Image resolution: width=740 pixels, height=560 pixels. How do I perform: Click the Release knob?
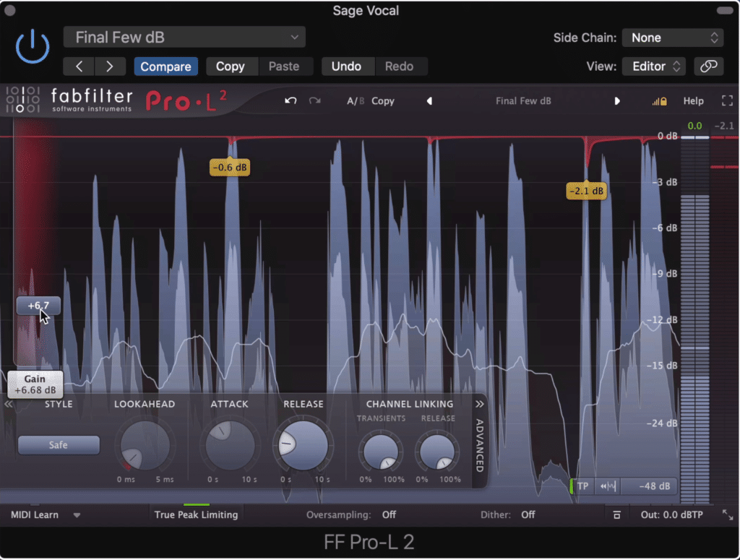pyautogui.click(x=303, y=444)
